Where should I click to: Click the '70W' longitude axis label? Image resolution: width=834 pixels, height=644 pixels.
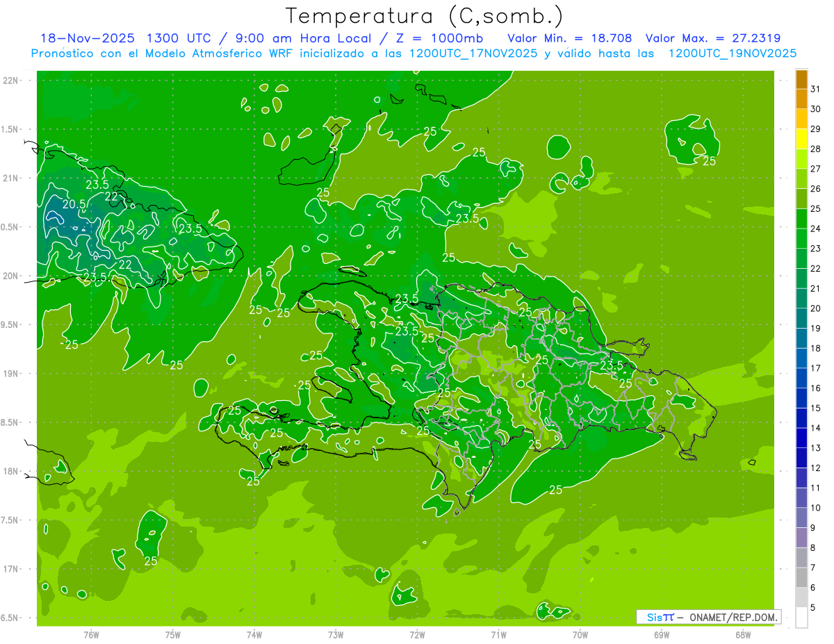pos(580,634)
